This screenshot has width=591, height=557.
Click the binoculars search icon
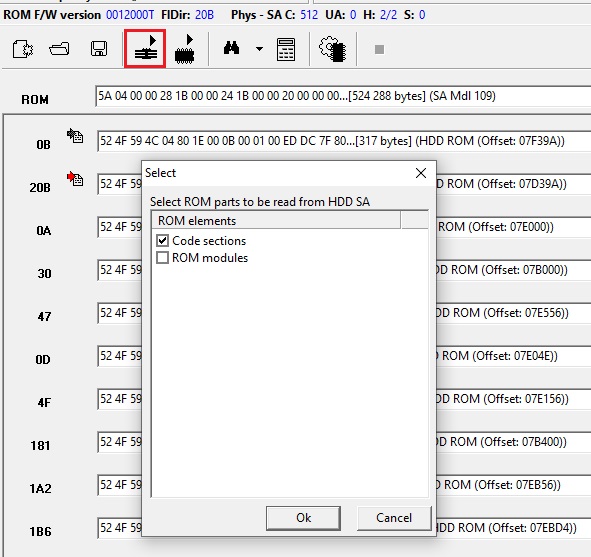pyautogui.click(x=231, y=48)
